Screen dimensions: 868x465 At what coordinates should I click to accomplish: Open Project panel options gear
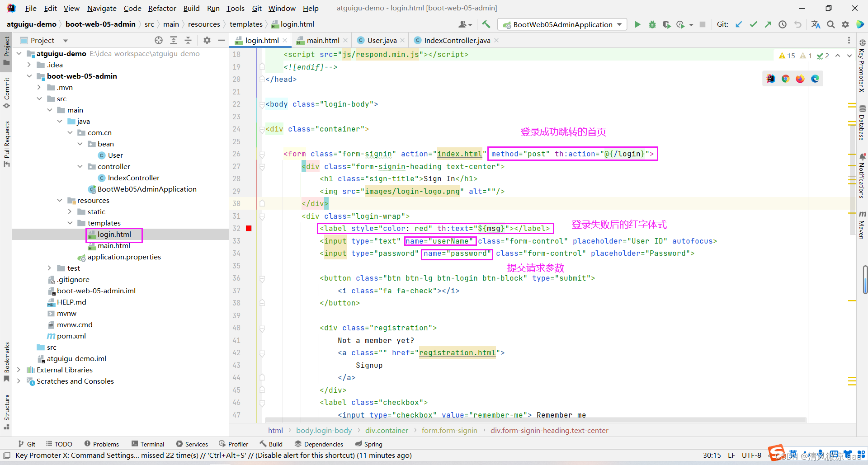207,40
